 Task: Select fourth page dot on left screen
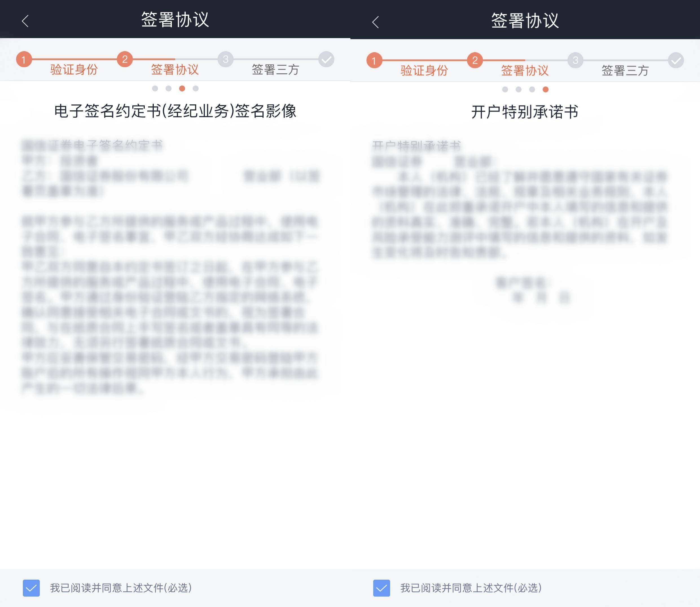[x=196, y=88]
